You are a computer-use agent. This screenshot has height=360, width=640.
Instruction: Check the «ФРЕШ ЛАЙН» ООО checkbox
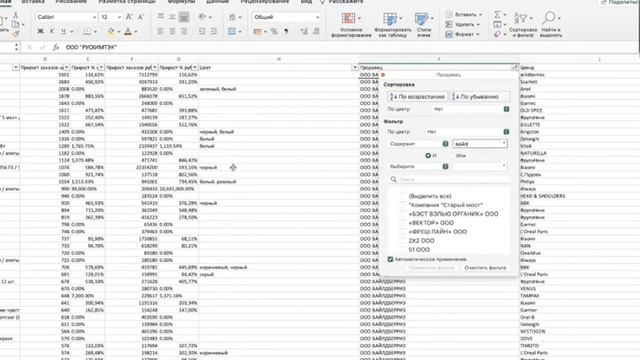tap(402, 231)
